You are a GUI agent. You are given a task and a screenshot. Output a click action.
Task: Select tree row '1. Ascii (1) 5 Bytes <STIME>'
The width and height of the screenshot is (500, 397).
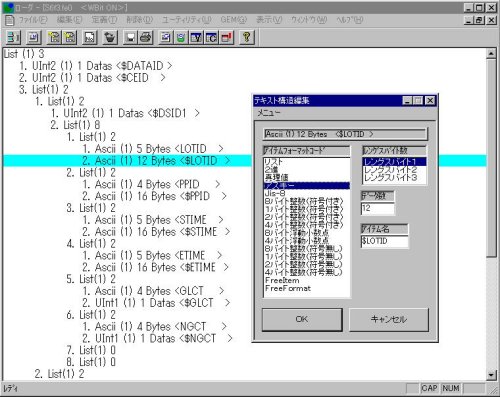click(x=153, y=220)
